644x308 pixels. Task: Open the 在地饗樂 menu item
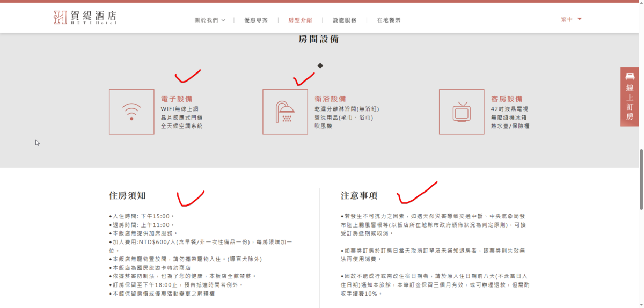pyautogui.click(x=389, y=20)
